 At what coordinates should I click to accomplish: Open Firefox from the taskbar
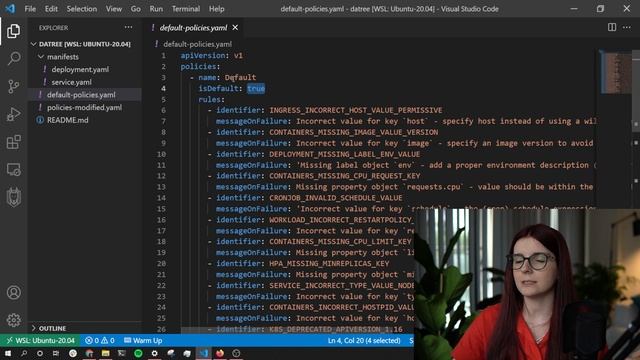tap(220, 353)
